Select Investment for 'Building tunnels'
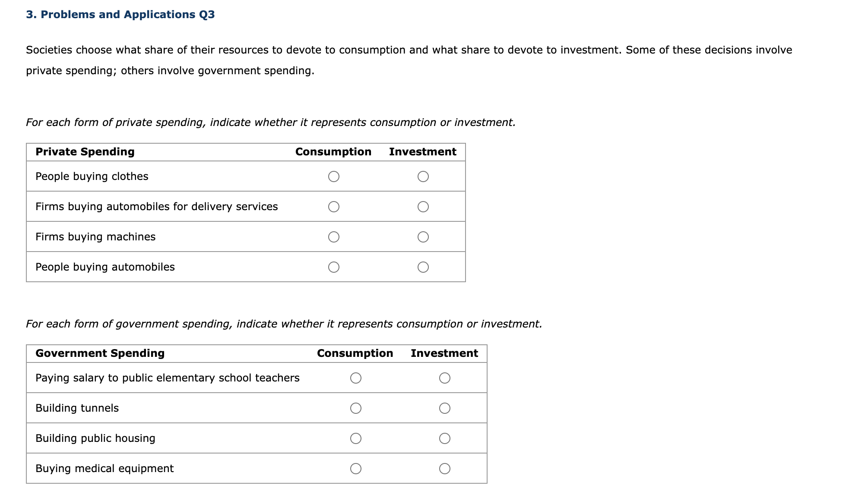Image resolution: width=849 pixels, height=504 pixels. (445, 408)
